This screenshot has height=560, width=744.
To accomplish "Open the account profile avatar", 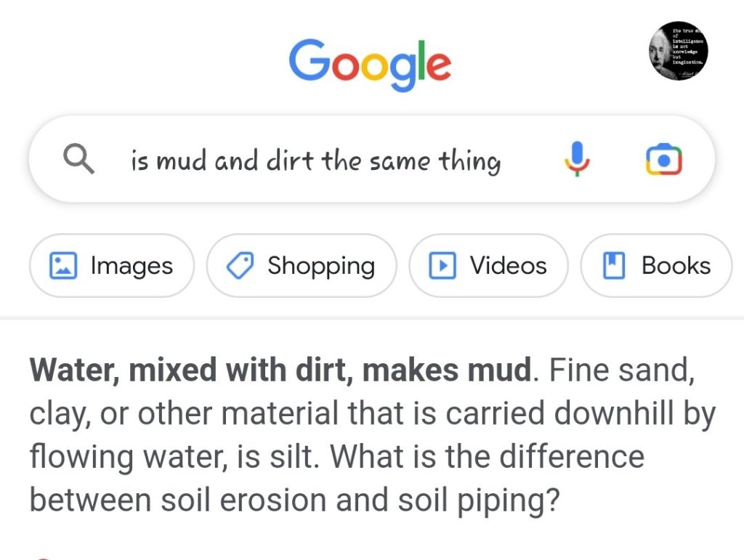I will click(679, 51).
